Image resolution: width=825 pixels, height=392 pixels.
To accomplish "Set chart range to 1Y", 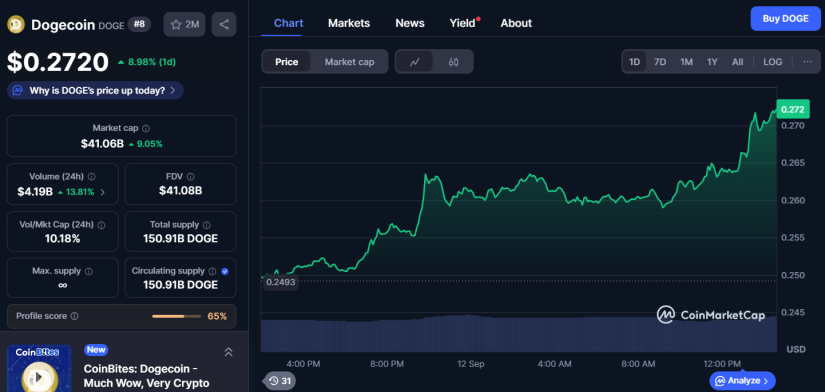I will tap(712, 62).
